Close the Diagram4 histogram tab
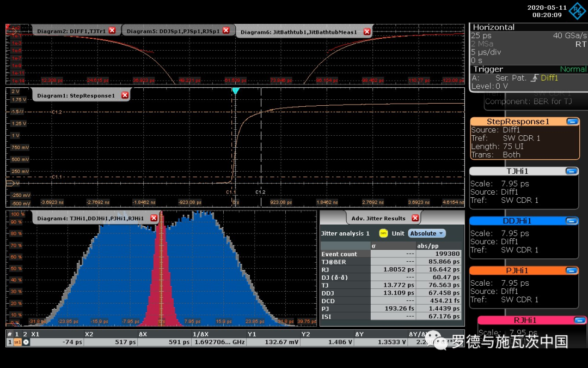This screenshot has height=368, width=588. 154,218
